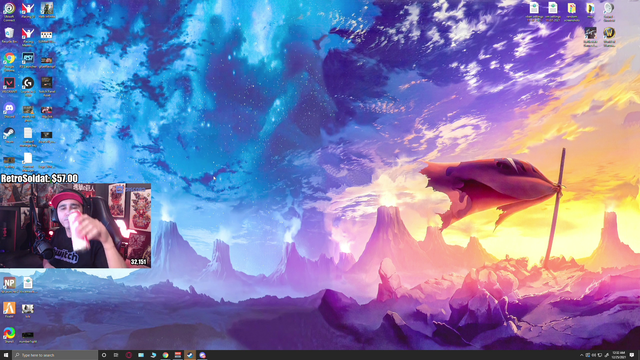Show hidden system tray icons
The image size is (640, 360).
582,355
